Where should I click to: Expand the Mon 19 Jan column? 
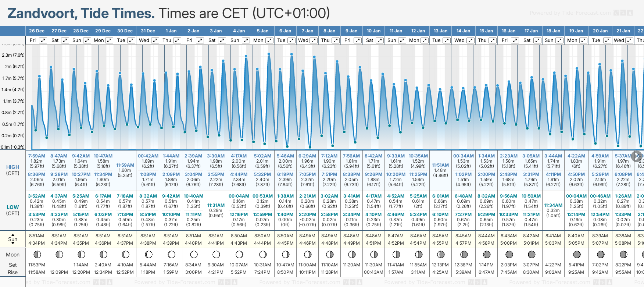pyautogui.click(x=583, y=40)
